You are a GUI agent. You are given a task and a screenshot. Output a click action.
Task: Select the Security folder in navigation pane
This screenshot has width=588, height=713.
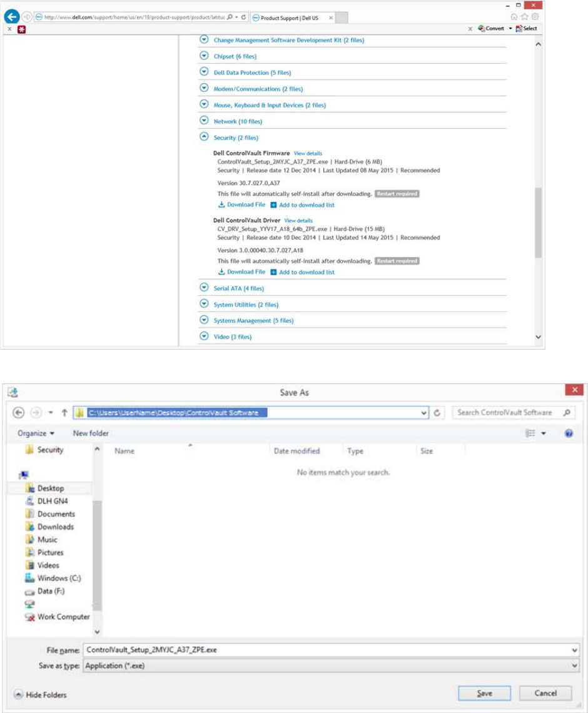coord(44,450)
